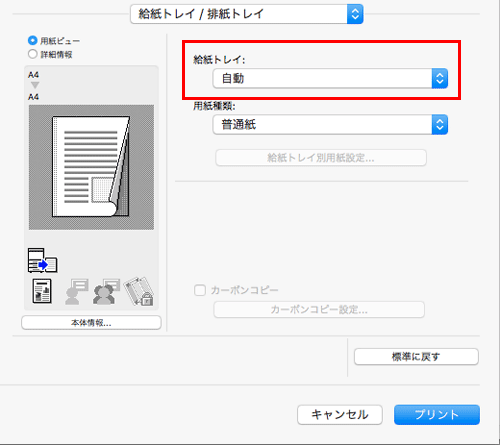Click the カーボンコピー設定... button
Screen dimensions: 500x445
[319, 310]
